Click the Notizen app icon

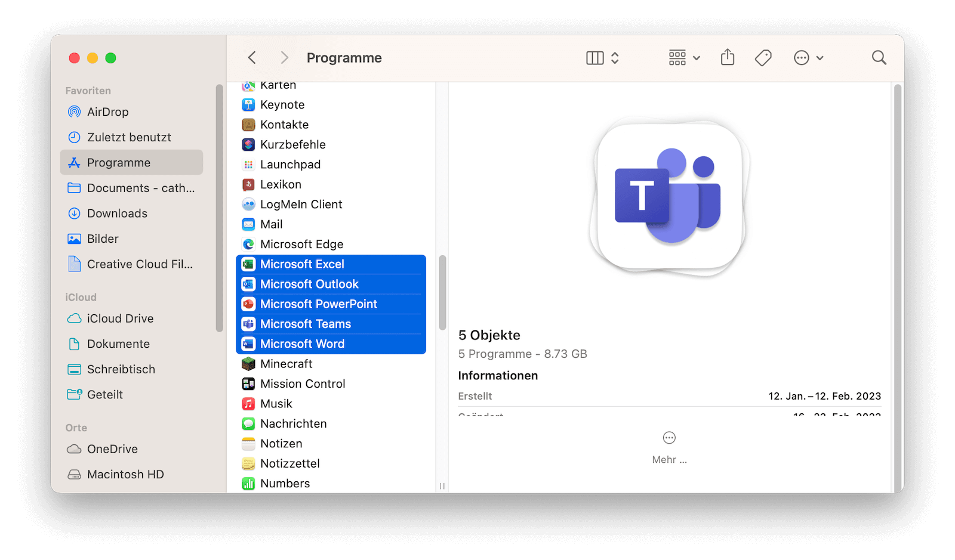click(248, 444)
